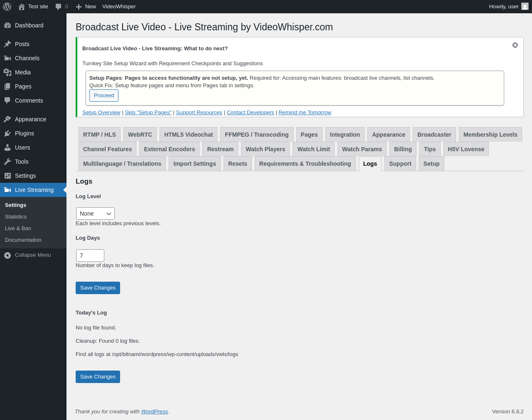Open the comments bubble icon in admin bar
This screenshot has height=420, width=532.
click(58, 7)
